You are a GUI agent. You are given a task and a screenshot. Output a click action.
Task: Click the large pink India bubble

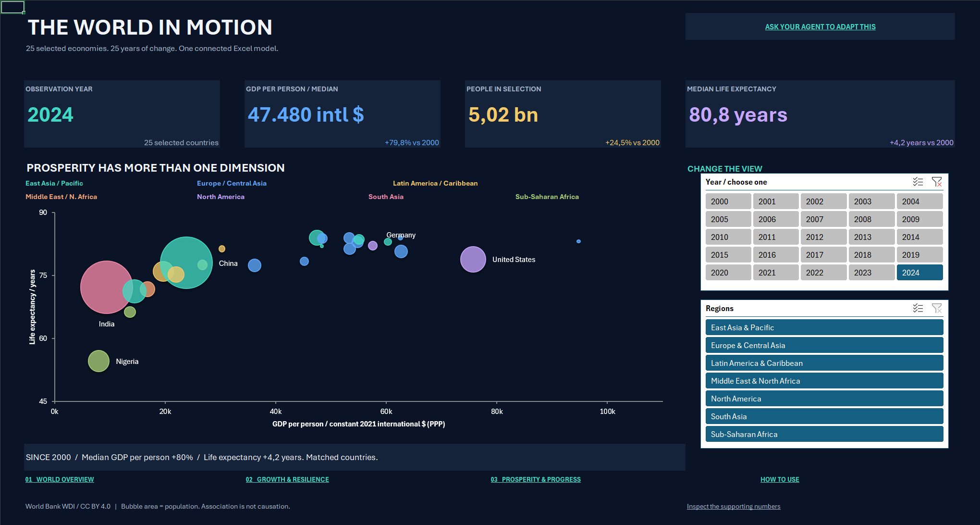pos(106,287)
